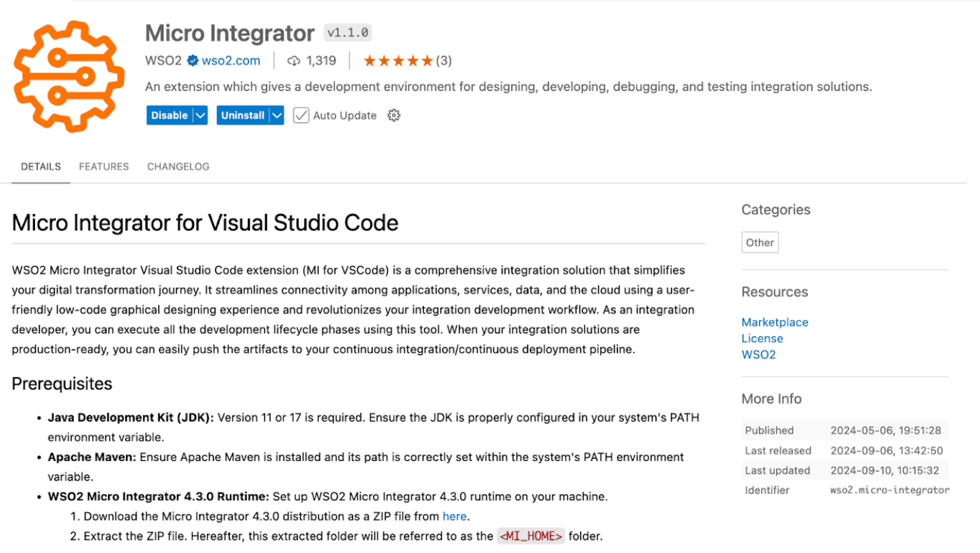Screen dimensions: 980x553
Task: Open the Changelog tab
Action: tap(178, 166)
